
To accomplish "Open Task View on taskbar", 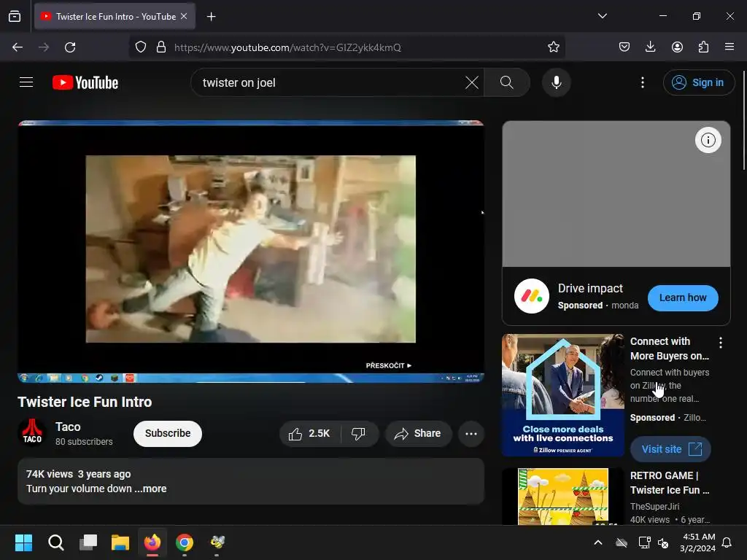I will tap(88, 542).
